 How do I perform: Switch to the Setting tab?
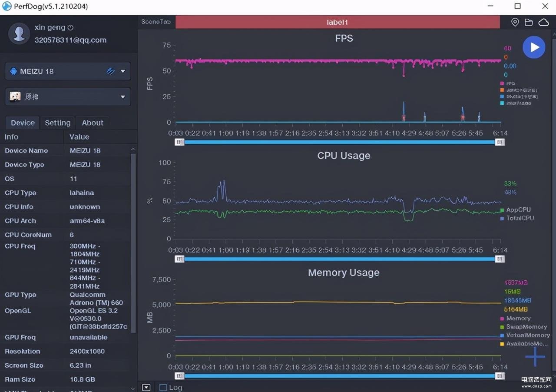coord(57,123)
